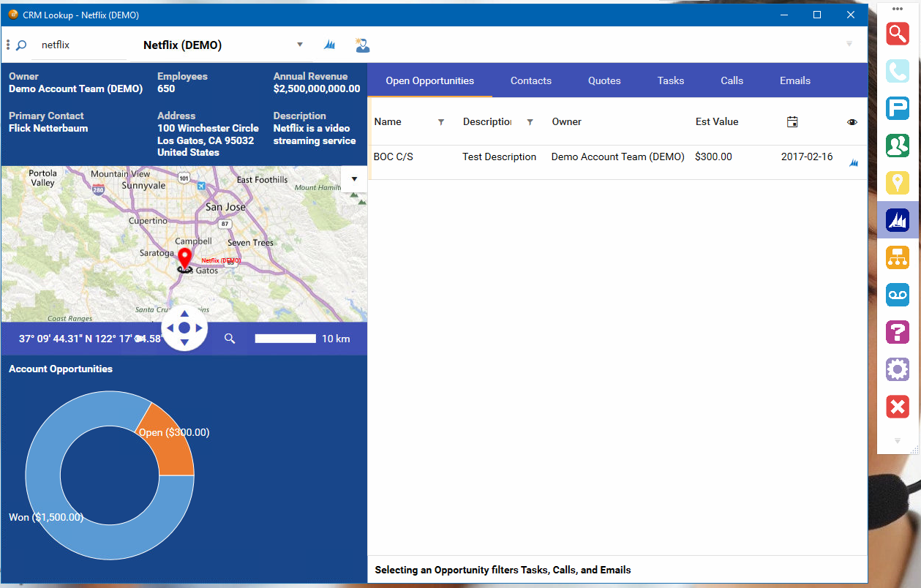Toggle the Name column filter

(441, 122)
